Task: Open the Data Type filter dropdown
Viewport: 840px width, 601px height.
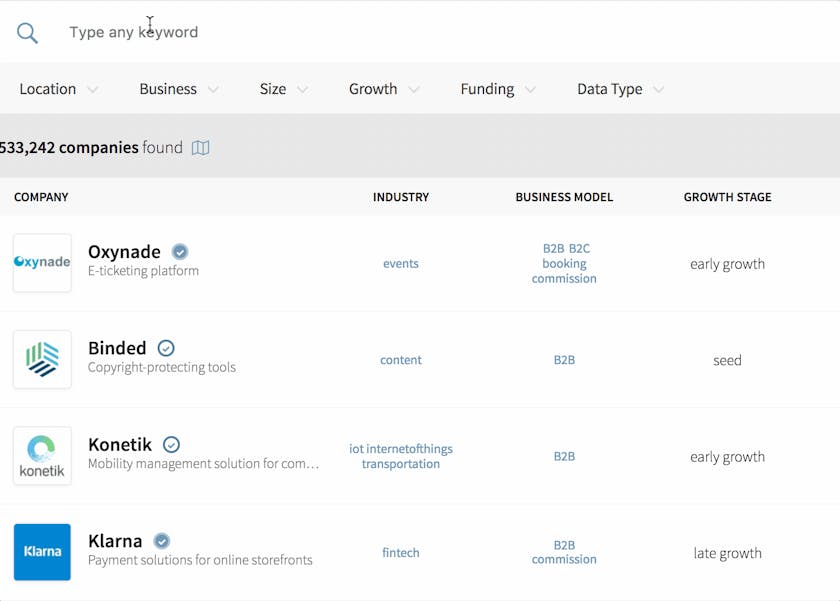Action: pos(620,89)
